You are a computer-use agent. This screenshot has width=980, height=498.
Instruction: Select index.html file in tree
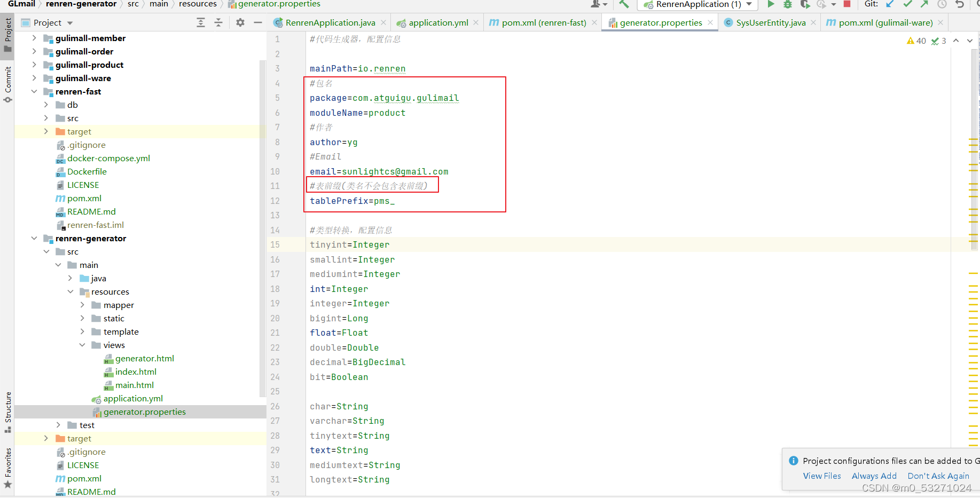click(130, 371)
